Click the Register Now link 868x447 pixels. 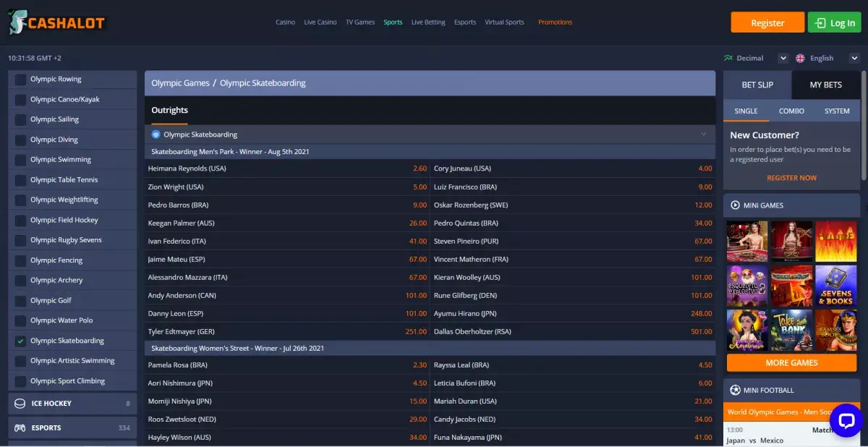pos(791,178)
